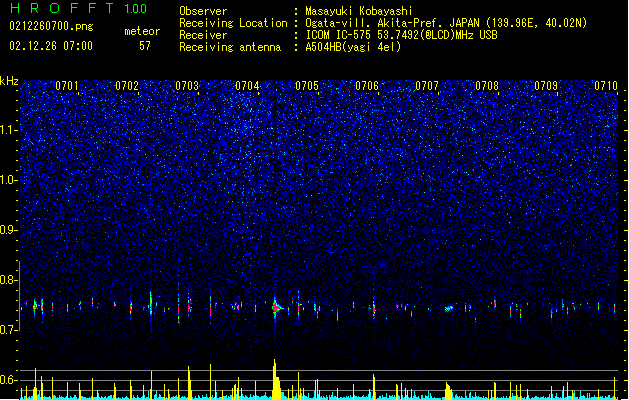Click the 0.9 kHz axis label
Screen dimensions: 629x400
click(x=8, y=230)
